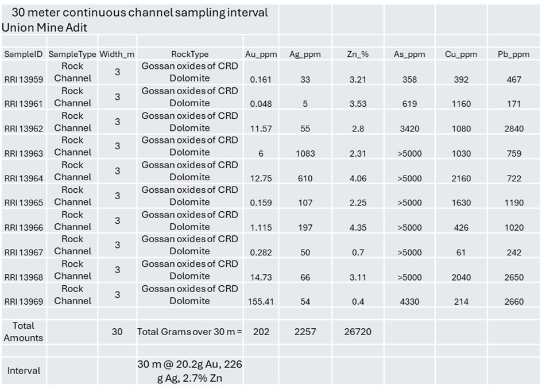Click the SampleID column header

(24, 54)
